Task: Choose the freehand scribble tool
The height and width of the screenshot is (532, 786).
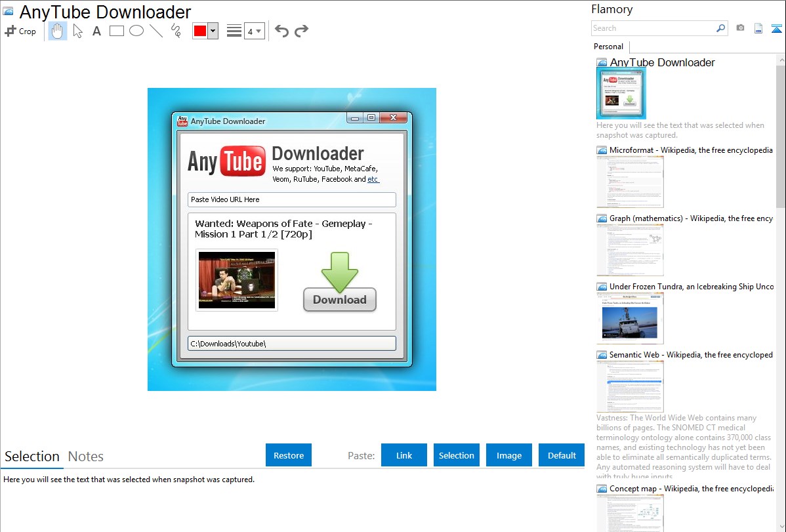Action: tap(176, 31)
